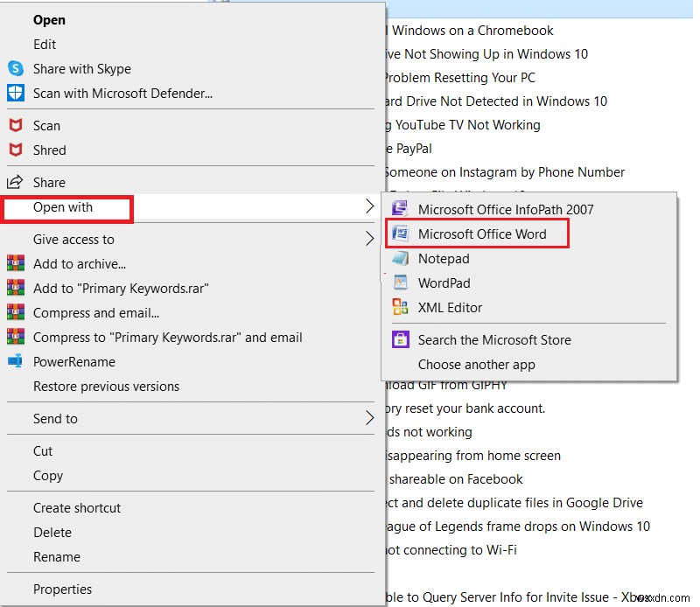Click the Microsoft Store bag icon
The image size is (700, 607).
click(x=400, y=339)
